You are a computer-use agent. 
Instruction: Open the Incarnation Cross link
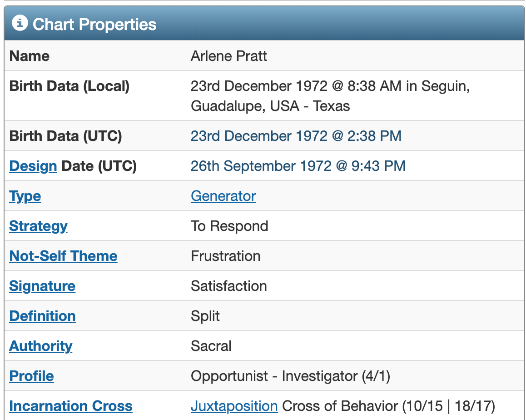click(x=71, y=406)
